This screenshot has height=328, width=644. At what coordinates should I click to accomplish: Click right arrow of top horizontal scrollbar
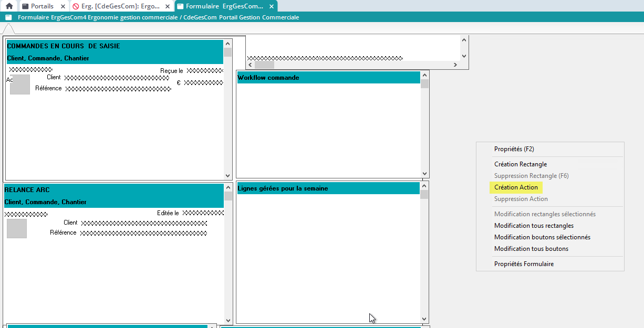[455, 65]
